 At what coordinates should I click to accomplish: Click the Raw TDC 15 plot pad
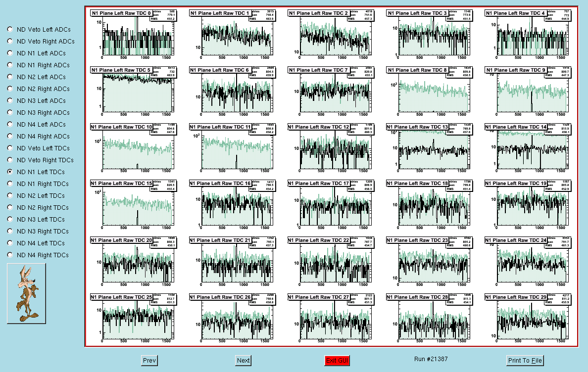(x=134, y=205)
